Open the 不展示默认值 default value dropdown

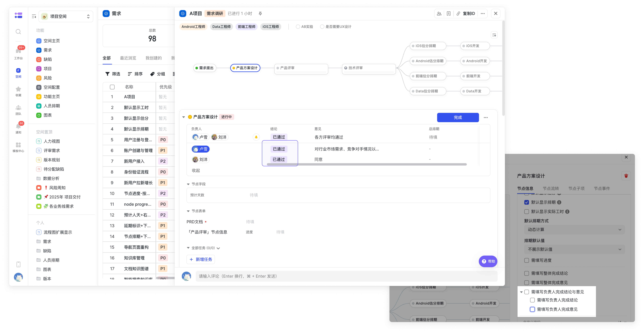574,249
